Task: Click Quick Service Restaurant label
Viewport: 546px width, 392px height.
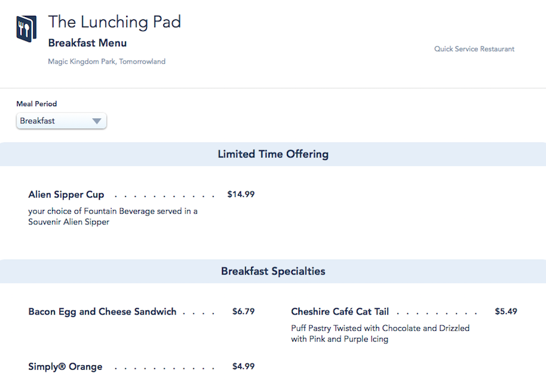Action: pyautogui.click(x=474, y=49)
